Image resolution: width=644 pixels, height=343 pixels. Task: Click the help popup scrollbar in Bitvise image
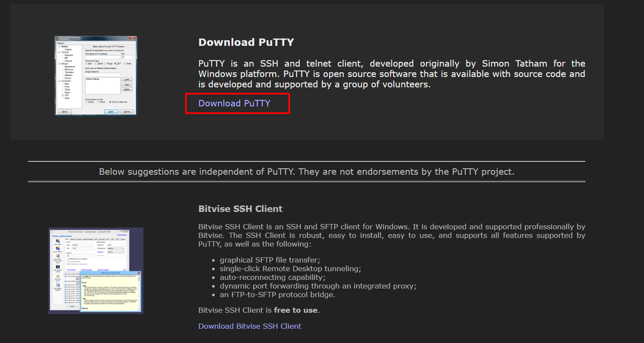point(139,293)
